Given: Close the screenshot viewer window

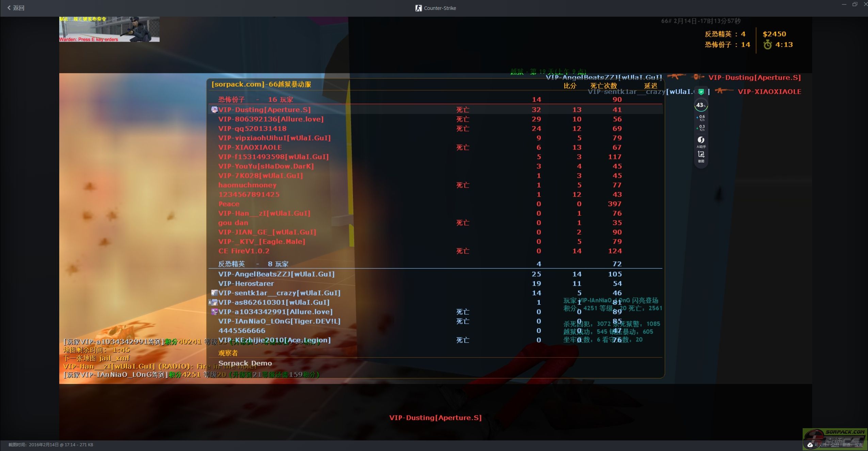Looking at the screenshot, I should tap(865, 4).
